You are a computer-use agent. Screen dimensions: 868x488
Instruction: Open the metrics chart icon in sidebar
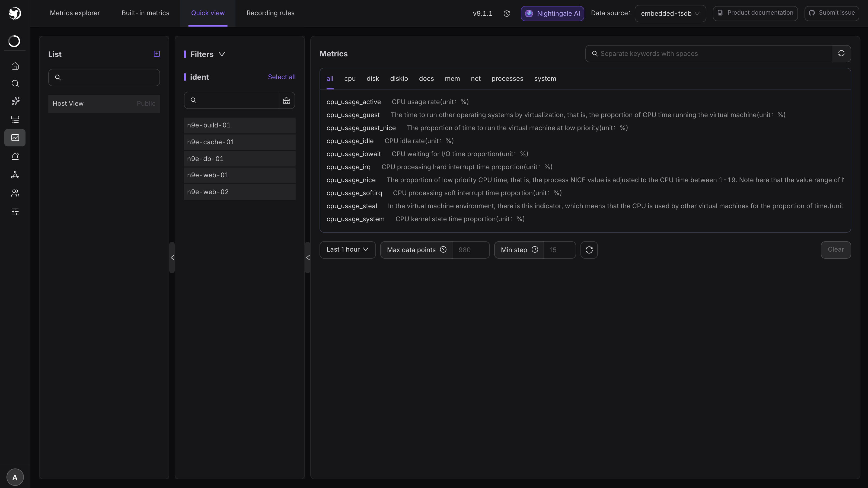15,137
